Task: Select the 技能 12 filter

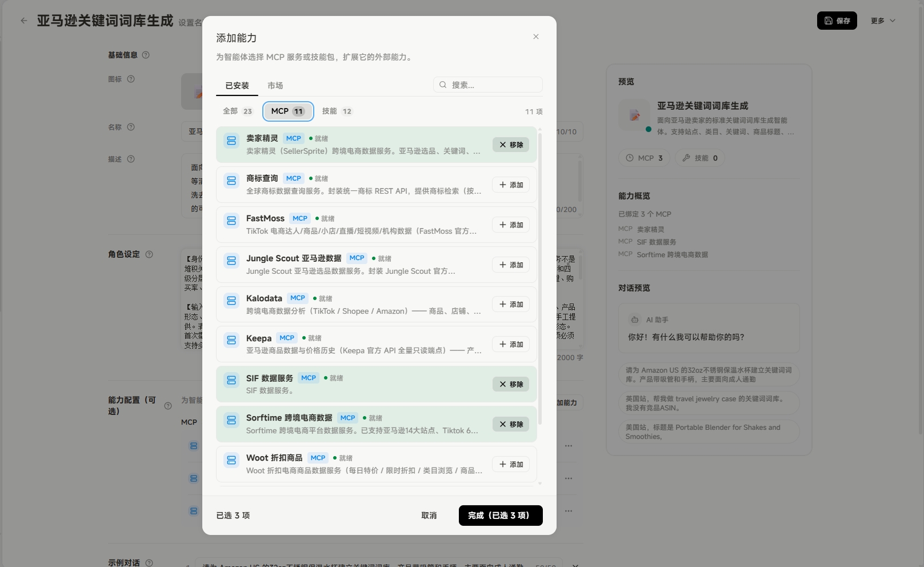Action: tap(337, 111)
